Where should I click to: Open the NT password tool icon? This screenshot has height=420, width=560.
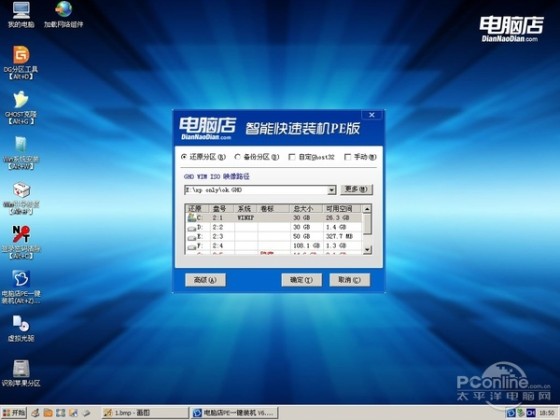(21, 242)
